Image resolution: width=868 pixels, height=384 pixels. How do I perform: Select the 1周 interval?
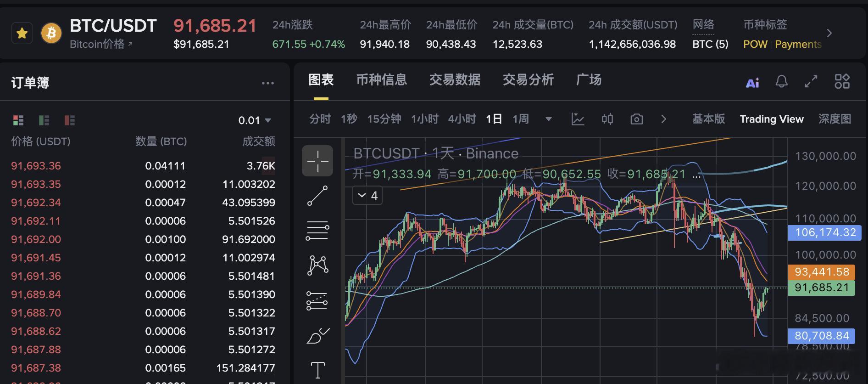click(x=521, y=119)
